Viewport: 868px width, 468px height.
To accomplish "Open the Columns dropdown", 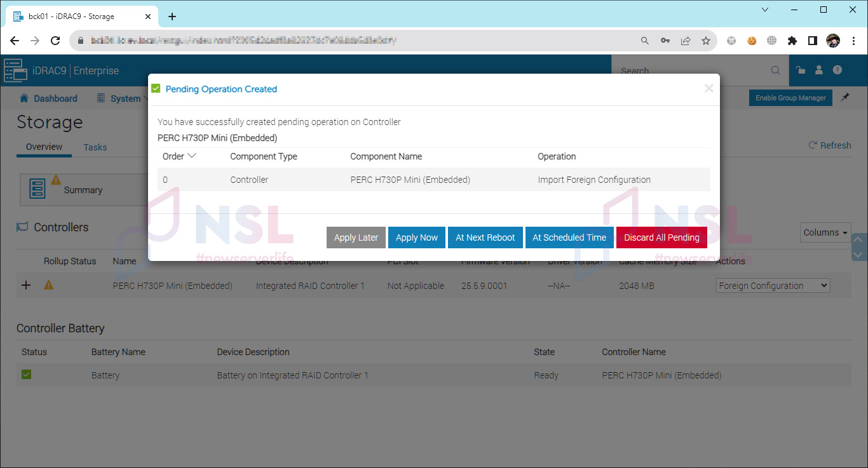I will point(825,232).
